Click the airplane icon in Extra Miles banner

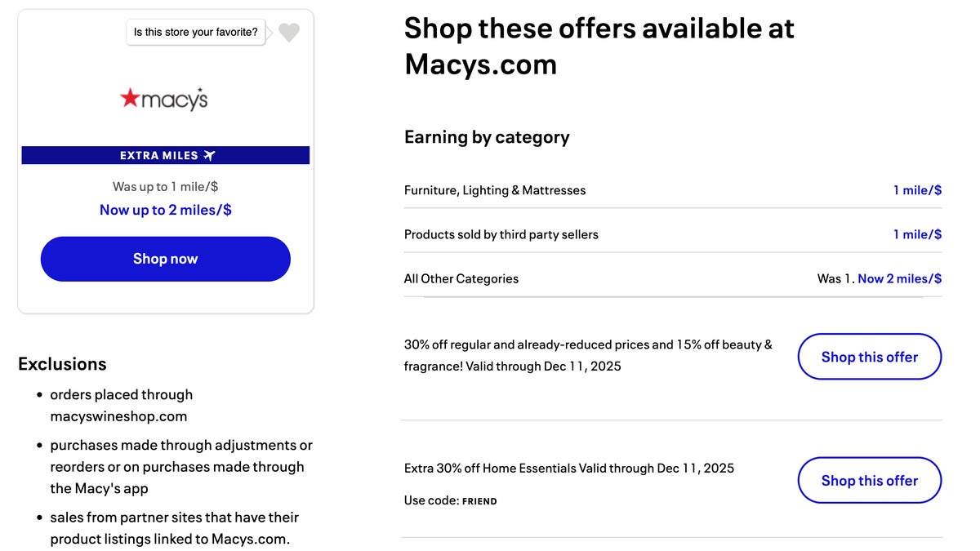(x=211, y=155)
